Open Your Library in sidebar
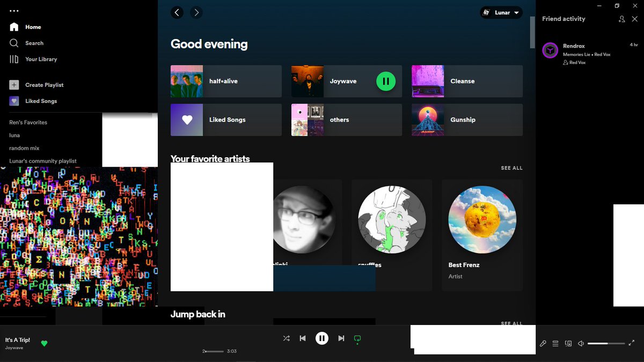The width and height of the screenshot is (644, 362). [33, 59]
